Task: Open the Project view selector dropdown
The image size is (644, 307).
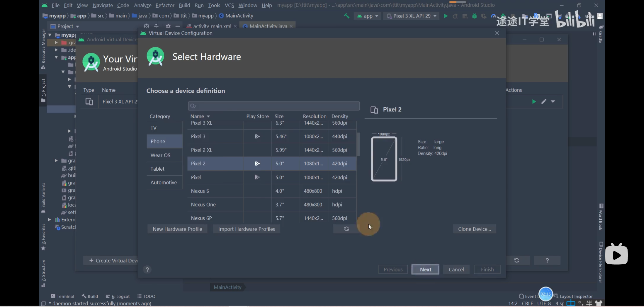Action: [x=65, y=26]
